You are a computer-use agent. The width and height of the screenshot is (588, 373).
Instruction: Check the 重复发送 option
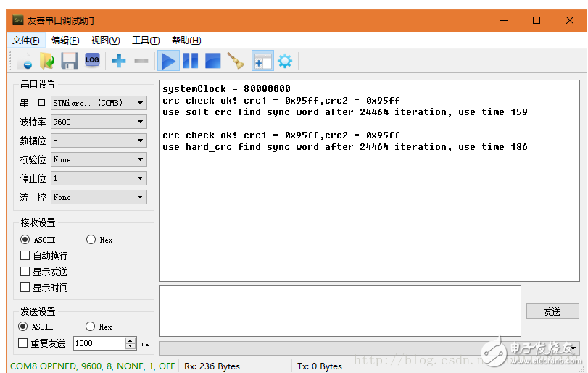pos(23,343)
